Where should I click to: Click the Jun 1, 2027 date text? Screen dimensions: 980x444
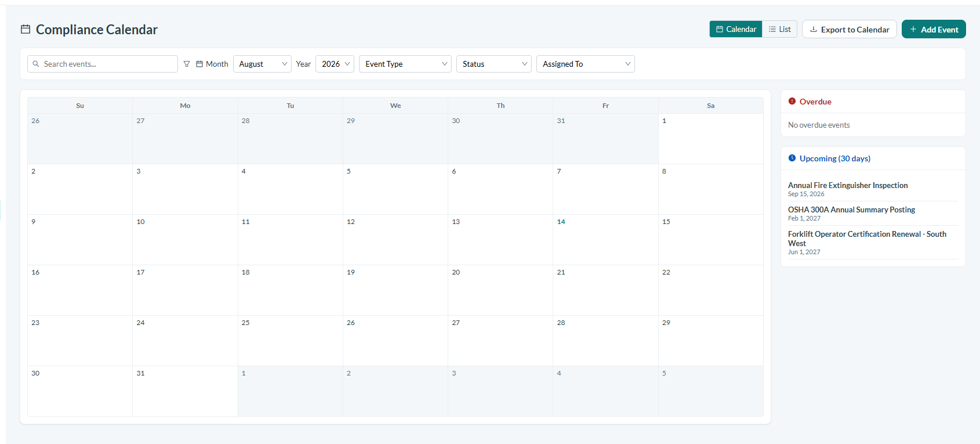[804, 252]
